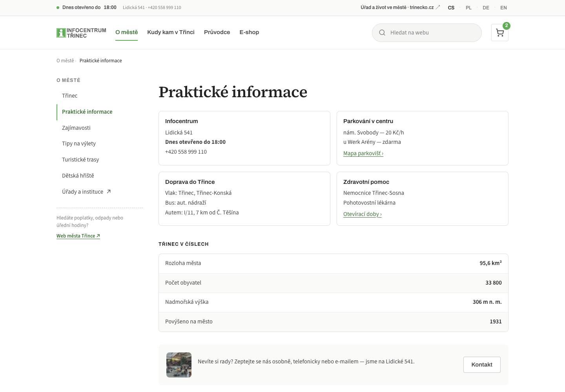Click the green open-status dot
The height and width of the screenshot is (392, 565).
tap(58, 7)
